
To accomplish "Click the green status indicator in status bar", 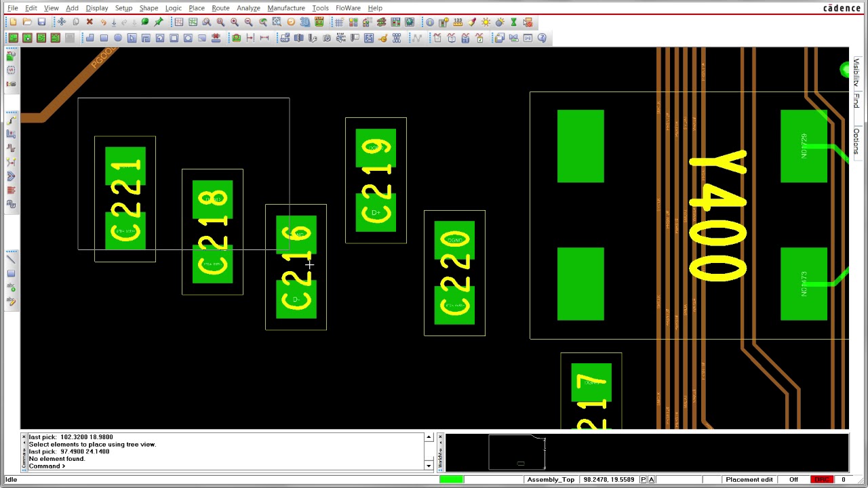I will 452,480.
